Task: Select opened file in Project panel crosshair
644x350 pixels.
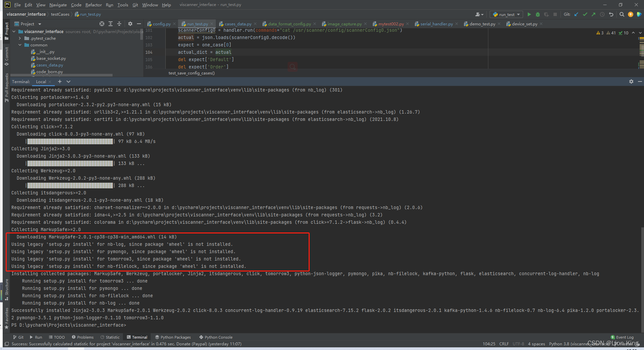Action: point(102,24)
